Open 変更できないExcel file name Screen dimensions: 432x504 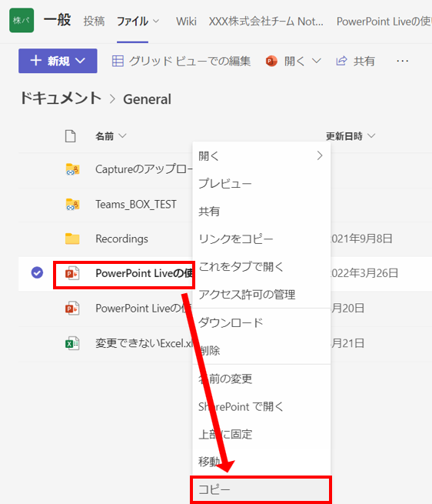click(x=144, y=344)
